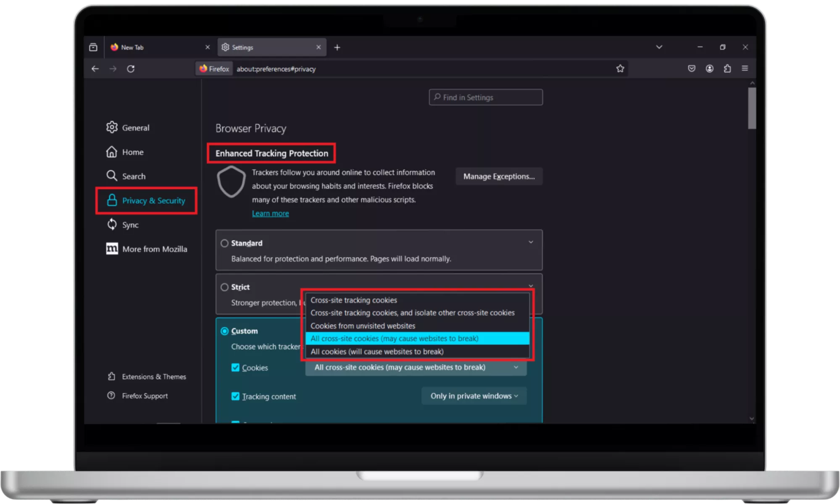Open the Firefox application menu (hamburger icon)
This screenshot has width=840, height=504.
745,68
